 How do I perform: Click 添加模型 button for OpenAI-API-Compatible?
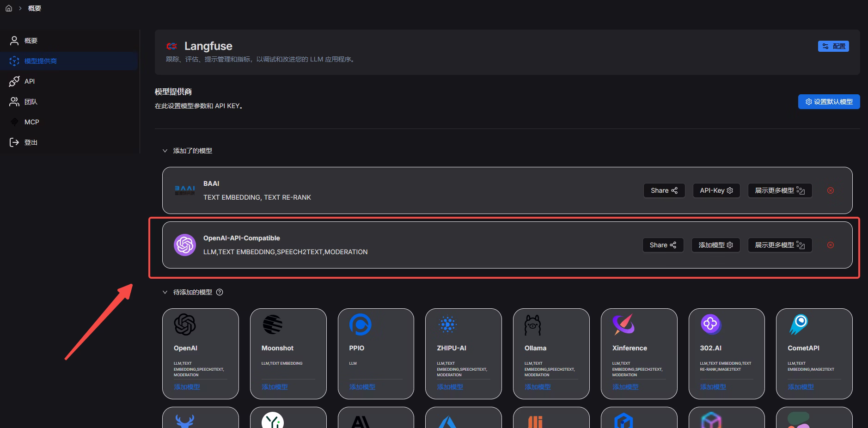[715, 245]
